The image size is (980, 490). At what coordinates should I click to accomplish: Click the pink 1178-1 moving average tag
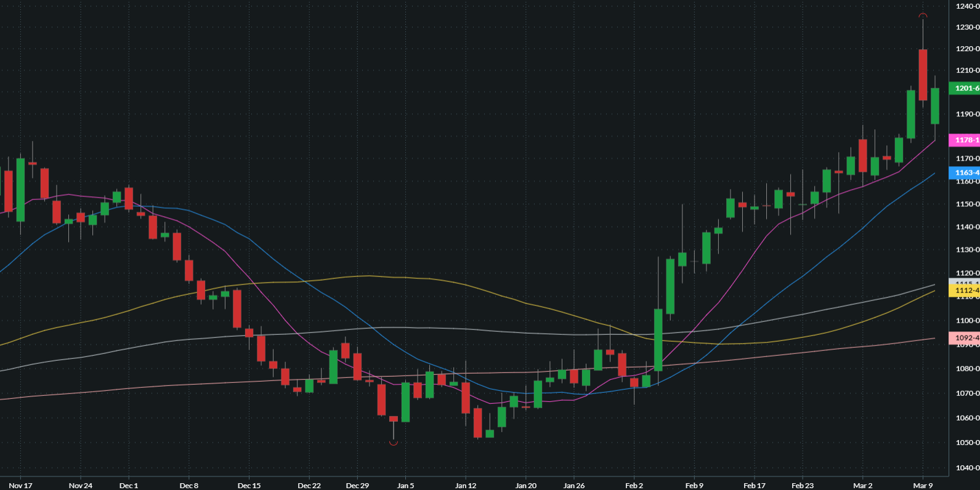click(x=965, y=140)
